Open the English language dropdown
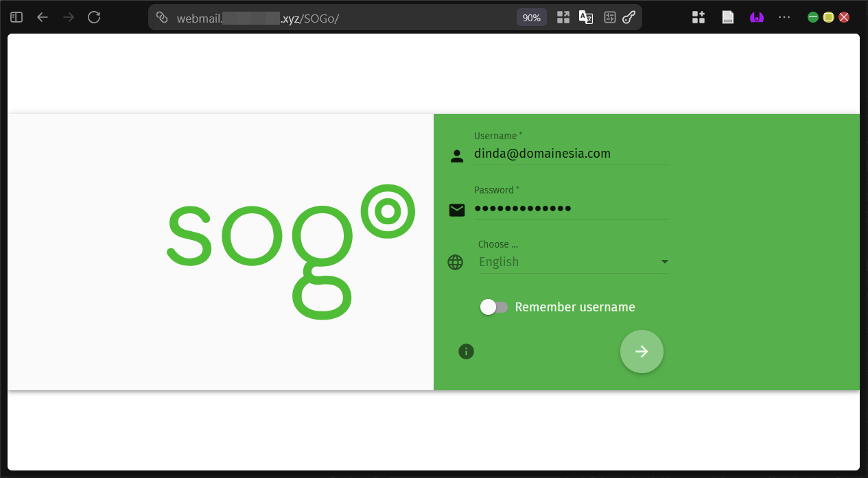 [574, 262]
